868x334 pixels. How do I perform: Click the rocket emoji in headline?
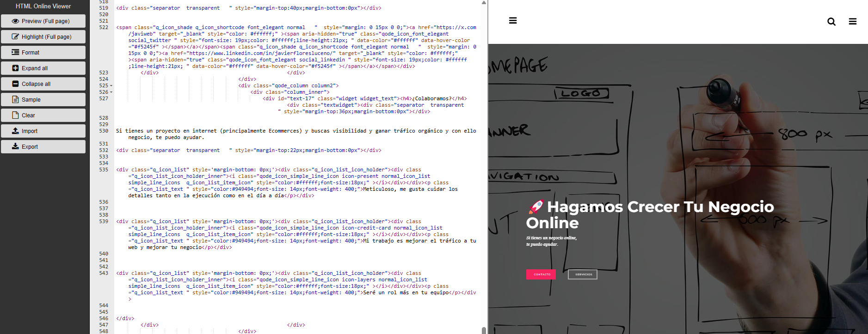[x=536, y=207]
